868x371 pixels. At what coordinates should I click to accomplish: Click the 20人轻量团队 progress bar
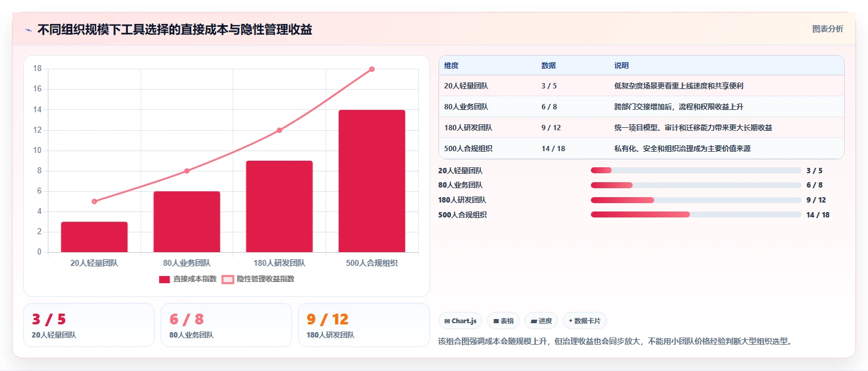point(696,170)
